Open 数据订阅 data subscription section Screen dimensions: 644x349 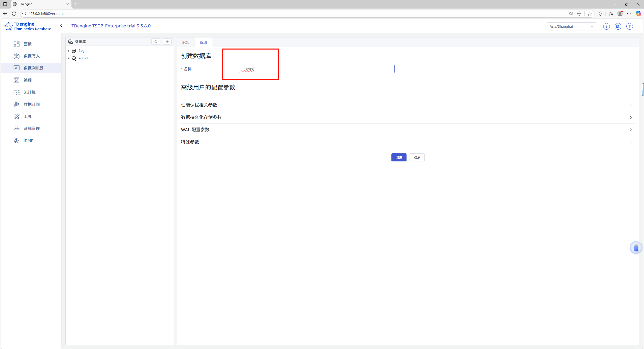tap(31, 104)
